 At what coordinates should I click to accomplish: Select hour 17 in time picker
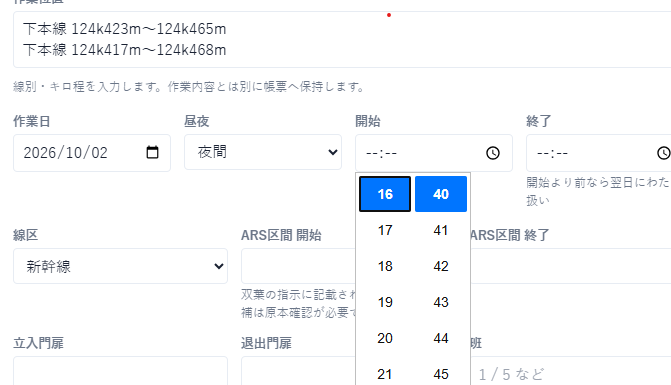385,230
